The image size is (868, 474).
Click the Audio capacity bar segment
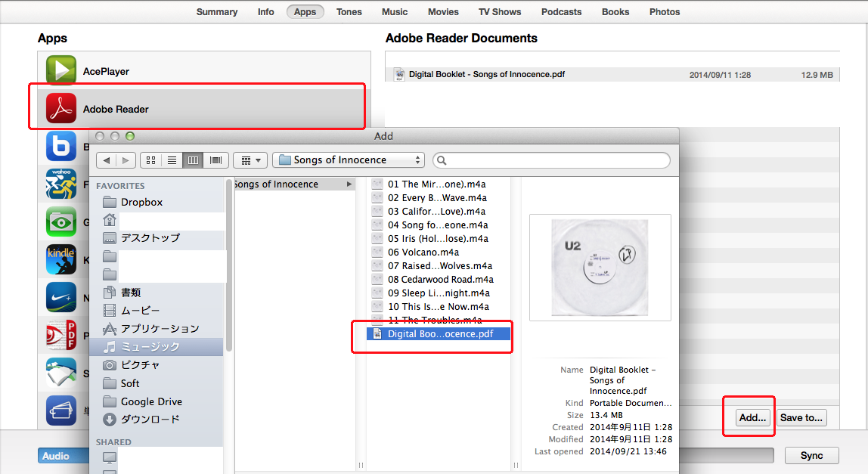(64, 456)
